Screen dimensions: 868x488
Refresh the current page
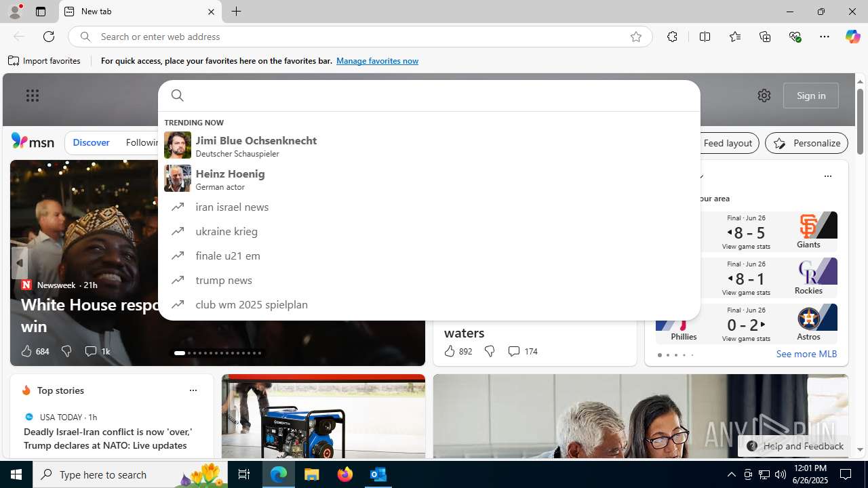(49, 37)
